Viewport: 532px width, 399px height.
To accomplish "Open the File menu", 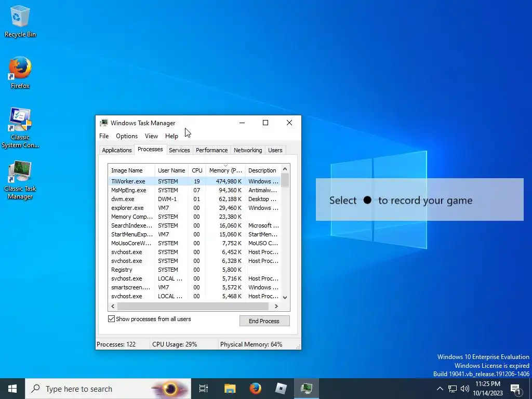I will tap(104, 136).
